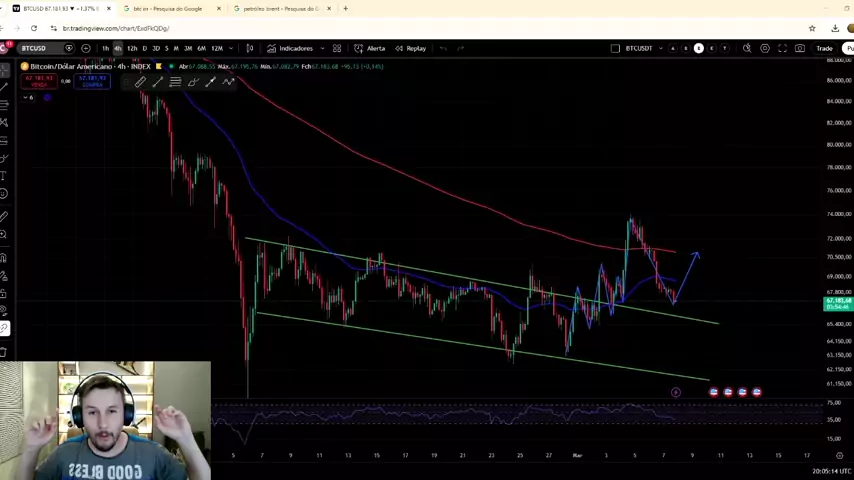Select the 4h timeframe
Screen dimensions: 854x480
[x=117, y=48]
